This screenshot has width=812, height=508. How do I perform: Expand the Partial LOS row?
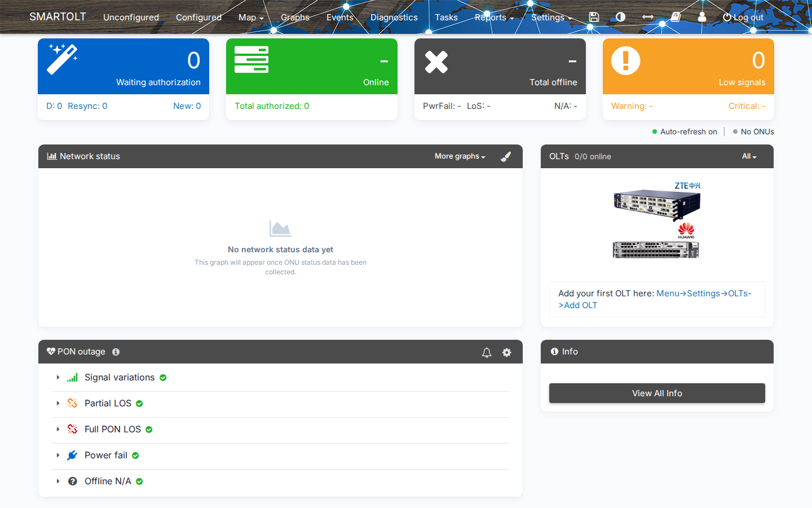point(58,403)
